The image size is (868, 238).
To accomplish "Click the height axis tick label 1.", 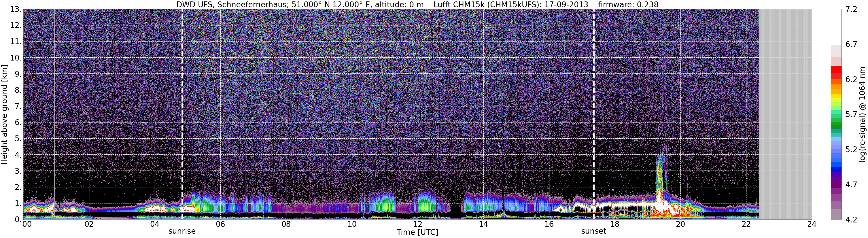I will click(x=18, y=204).
